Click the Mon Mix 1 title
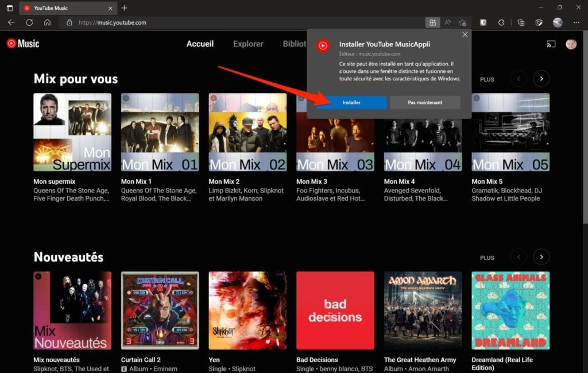Image resolution: width=588 pixels, height=373 pixels. click(136, 182)
